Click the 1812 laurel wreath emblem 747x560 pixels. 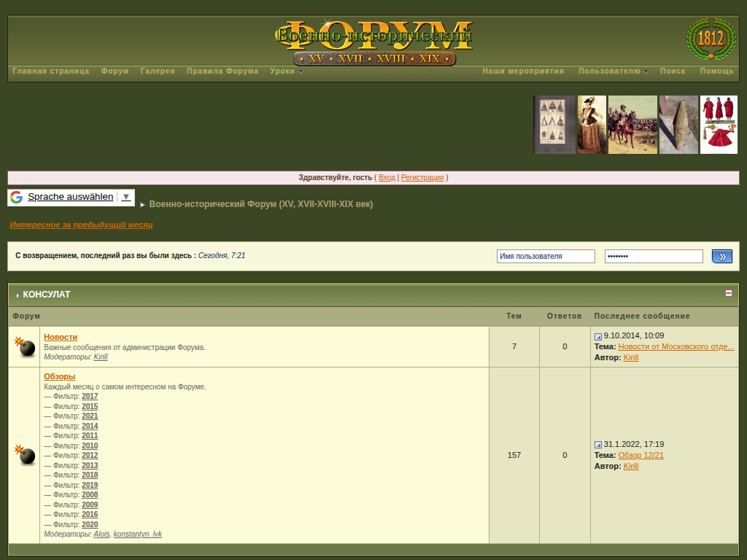711,39
